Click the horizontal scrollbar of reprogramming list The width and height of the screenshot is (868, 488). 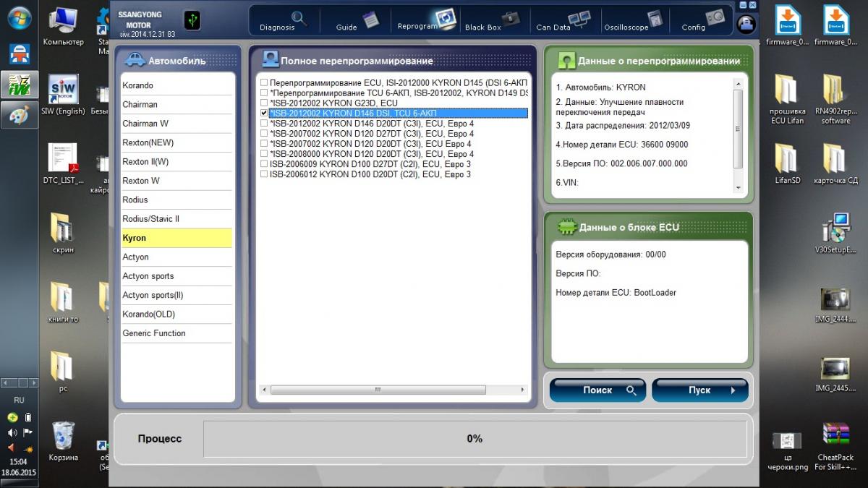(x=393, y=390)
